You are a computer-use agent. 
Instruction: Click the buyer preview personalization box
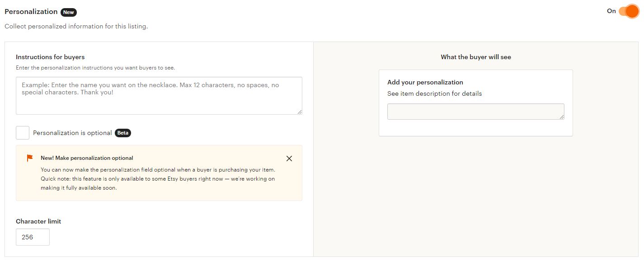(x=476, y=112)
